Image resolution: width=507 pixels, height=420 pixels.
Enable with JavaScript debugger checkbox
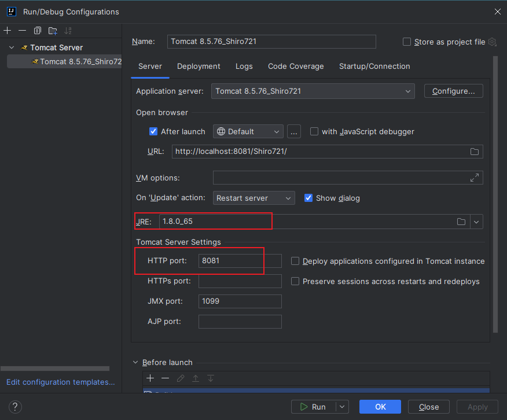click(314, 131)
